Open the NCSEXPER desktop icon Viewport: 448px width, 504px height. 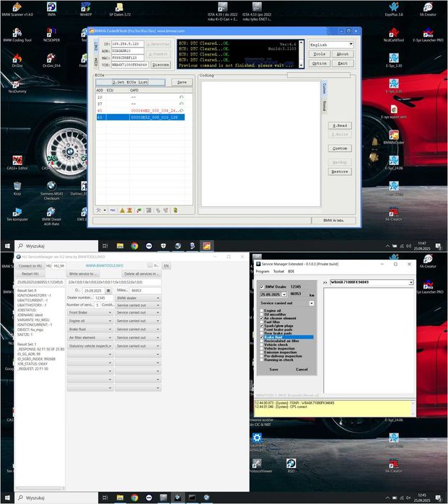coord(51,35)
